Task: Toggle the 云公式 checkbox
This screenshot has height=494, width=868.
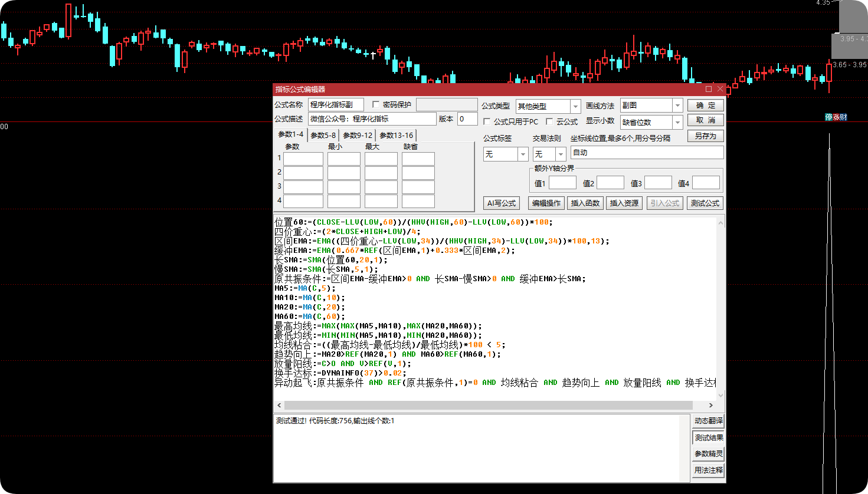Action: [549, 121]
